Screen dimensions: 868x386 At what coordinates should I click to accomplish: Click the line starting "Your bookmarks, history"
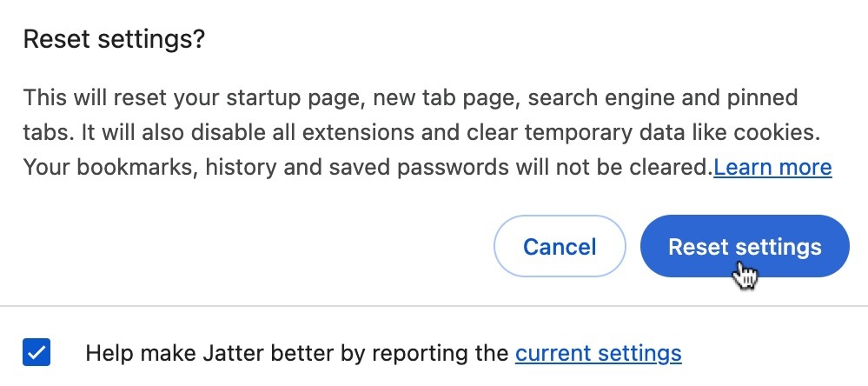[x=367, y=167]
